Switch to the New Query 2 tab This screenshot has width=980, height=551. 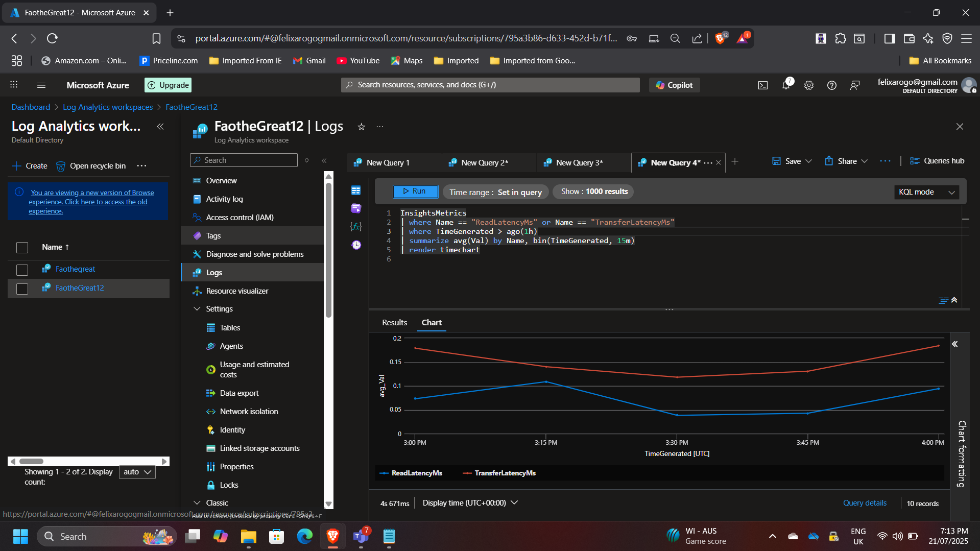484,162
